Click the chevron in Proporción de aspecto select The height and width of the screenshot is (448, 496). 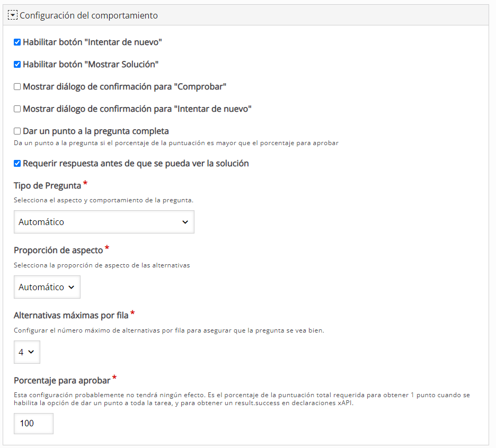(71, 287)
